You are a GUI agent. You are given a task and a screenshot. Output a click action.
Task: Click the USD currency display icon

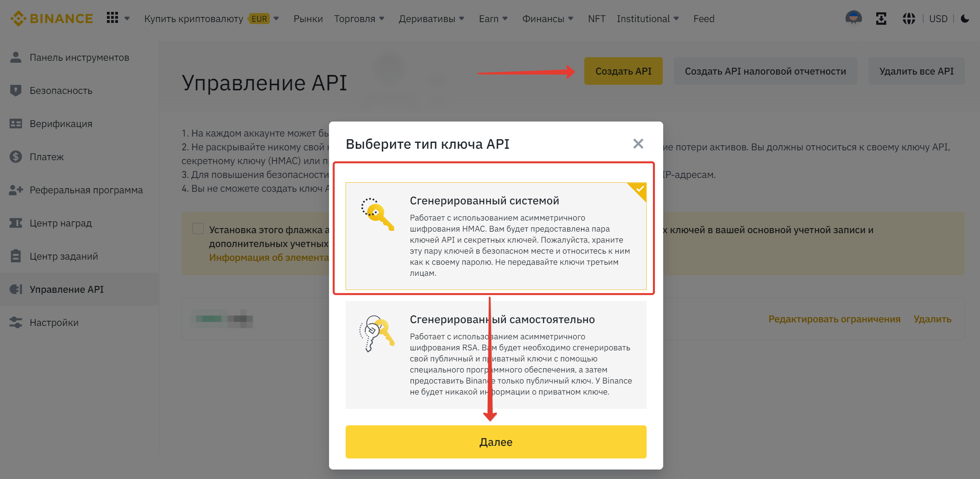937,18
